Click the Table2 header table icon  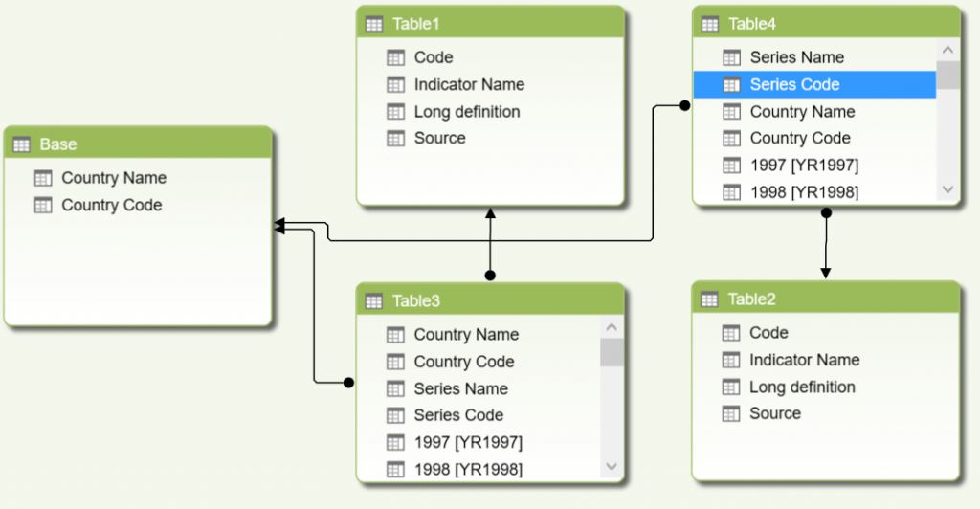[x=710, y=299]
